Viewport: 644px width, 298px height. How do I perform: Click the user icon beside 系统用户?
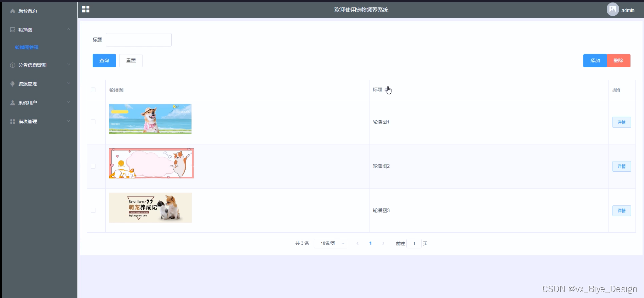(12, 103)
